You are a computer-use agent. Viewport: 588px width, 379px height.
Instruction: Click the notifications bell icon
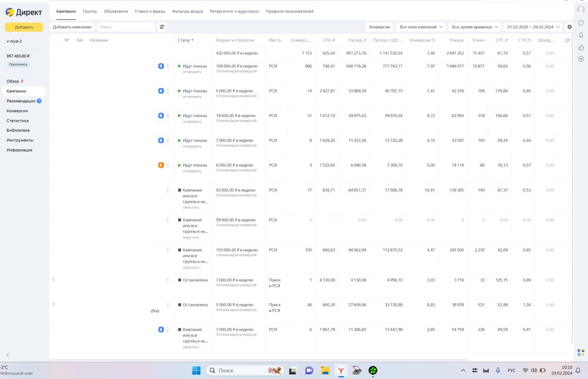coord(581,34)
